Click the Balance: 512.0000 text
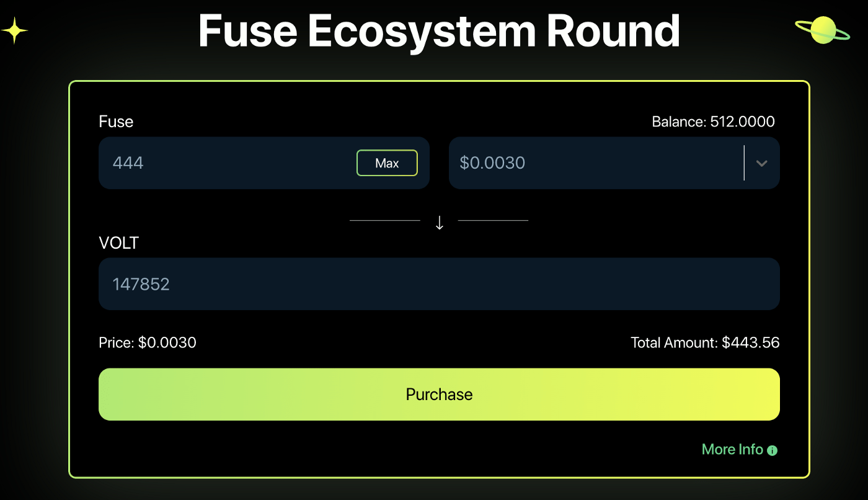This screenshot has width=868, height=500. coord(713,122)
